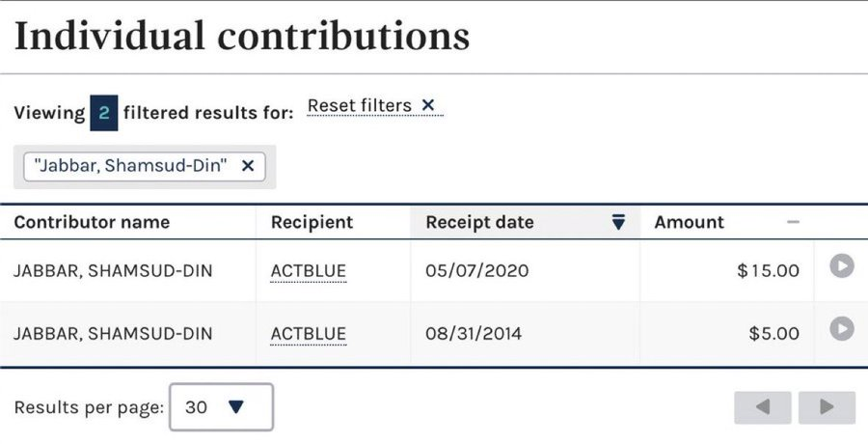The height and width of the screenshot is (444, 868).
Task: Expand details for the $5.00 contribution row
Action: [x=842, y=330]
